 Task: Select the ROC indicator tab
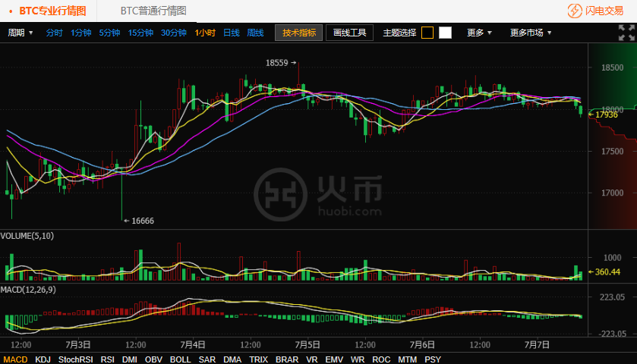381,359
